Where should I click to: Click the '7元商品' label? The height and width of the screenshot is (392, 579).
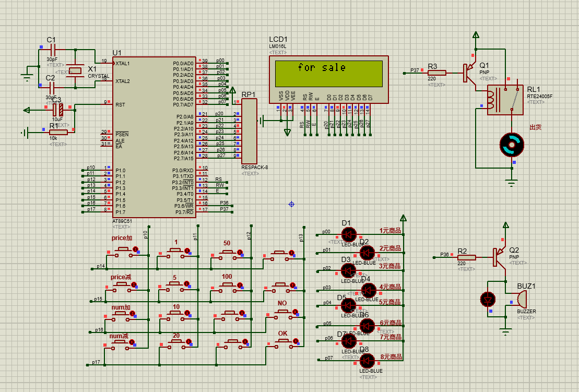click(391, 337)
